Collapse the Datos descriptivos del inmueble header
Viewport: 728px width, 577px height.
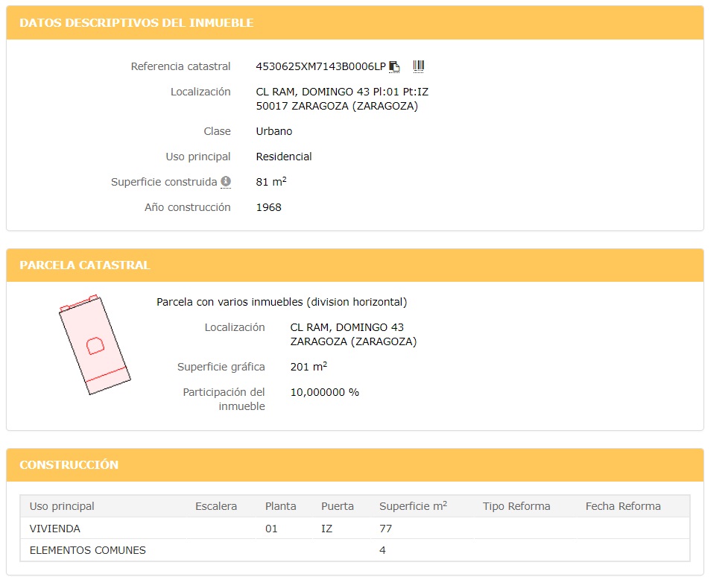pyautogui.click(x=355, y=23)
